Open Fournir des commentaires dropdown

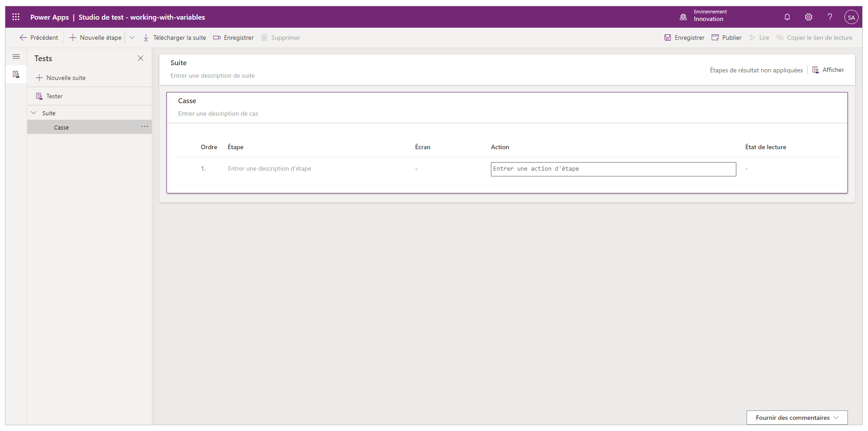(x=797, y=418)
